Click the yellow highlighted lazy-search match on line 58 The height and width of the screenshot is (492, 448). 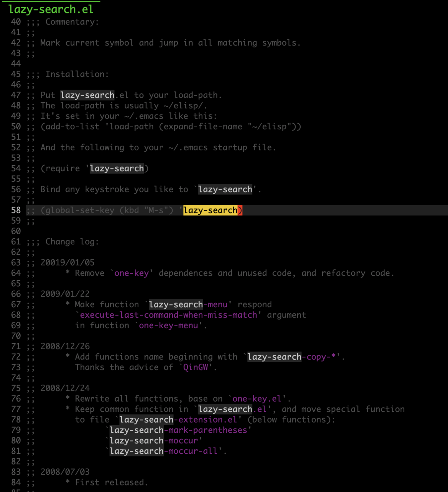[210, 210]
